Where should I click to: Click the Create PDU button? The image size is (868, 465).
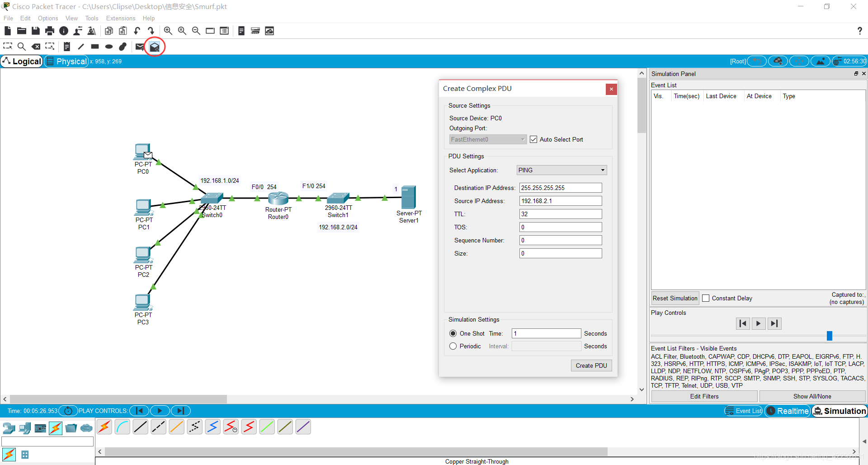pos(591,365)
